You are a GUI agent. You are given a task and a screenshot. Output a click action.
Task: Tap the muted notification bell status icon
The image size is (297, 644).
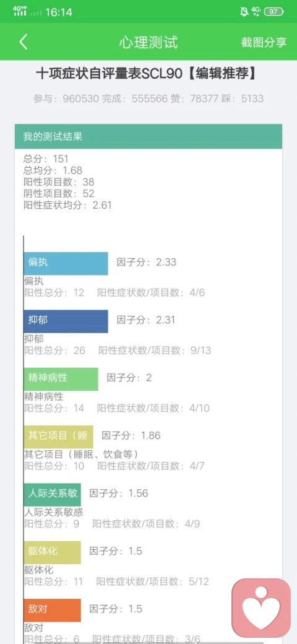(244, 12)
